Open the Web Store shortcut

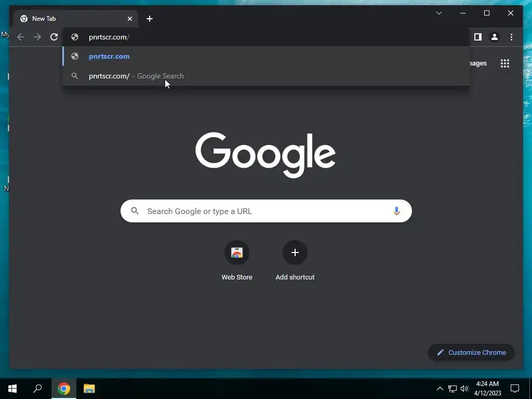pyautogui.click(x=237, y=261)
